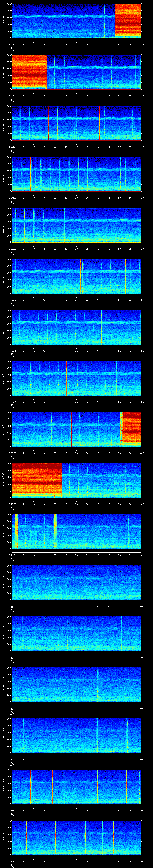Click the 16:05:00 start time label
Image resolution: width=153 pixels, height=868 pixels.
(12, 249)
